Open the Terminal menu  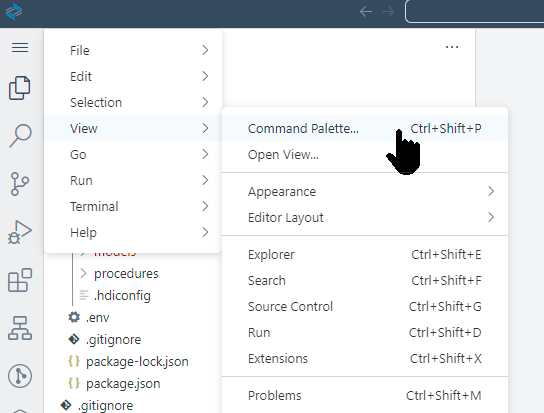tap(133, 206)
